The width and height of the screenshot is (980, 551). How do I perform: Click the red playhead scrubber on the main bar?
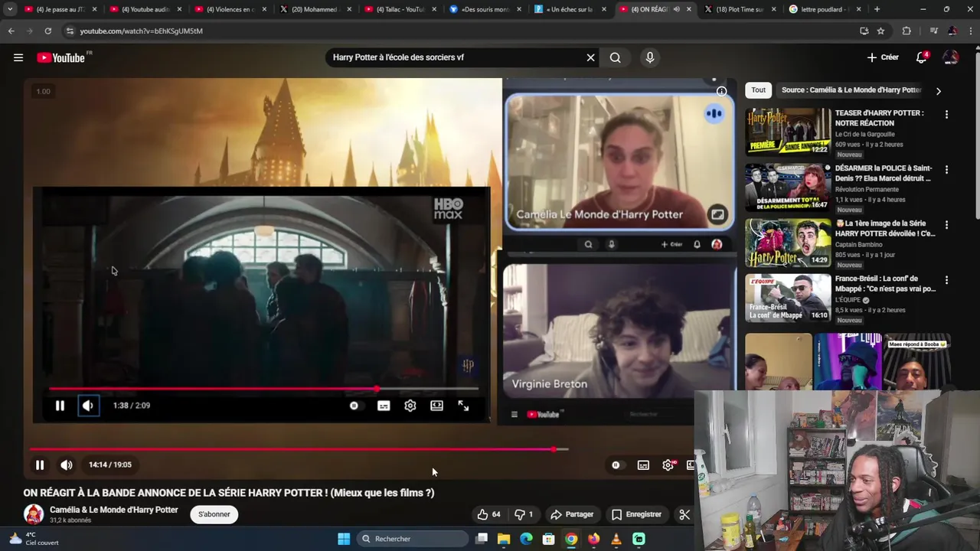[x=554, y=449]
